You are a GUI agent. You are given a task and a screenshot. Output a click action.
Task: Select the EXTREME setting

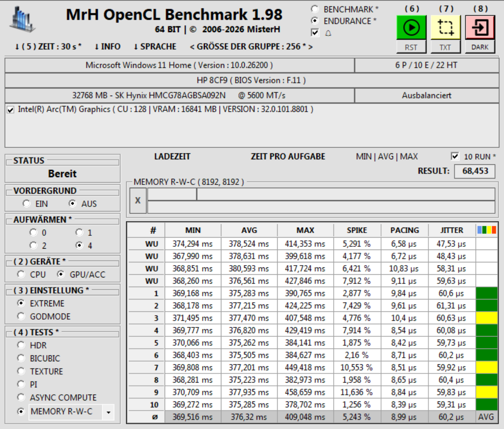pos(21,303)
